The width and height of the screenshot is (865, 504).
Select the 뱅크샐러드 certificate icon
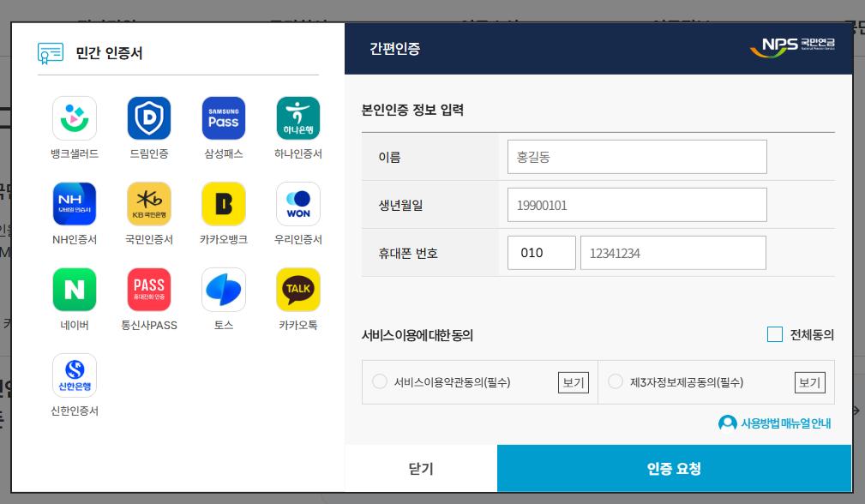pyautogui.click(x=75, y=118)
